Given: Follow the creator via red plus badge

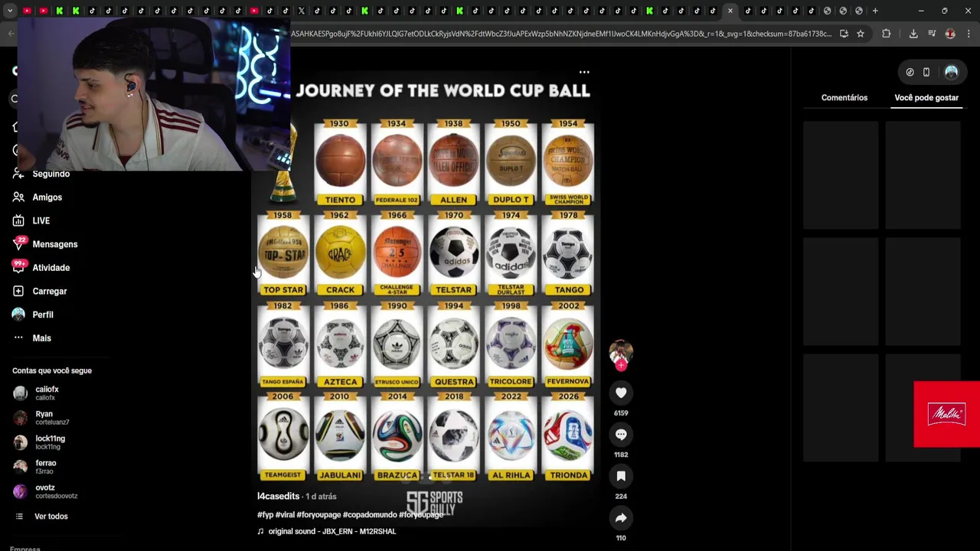Looking at the screenshot, I should (621, 366).
